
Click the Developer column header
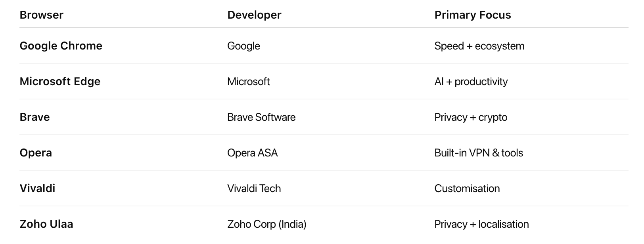254,15
